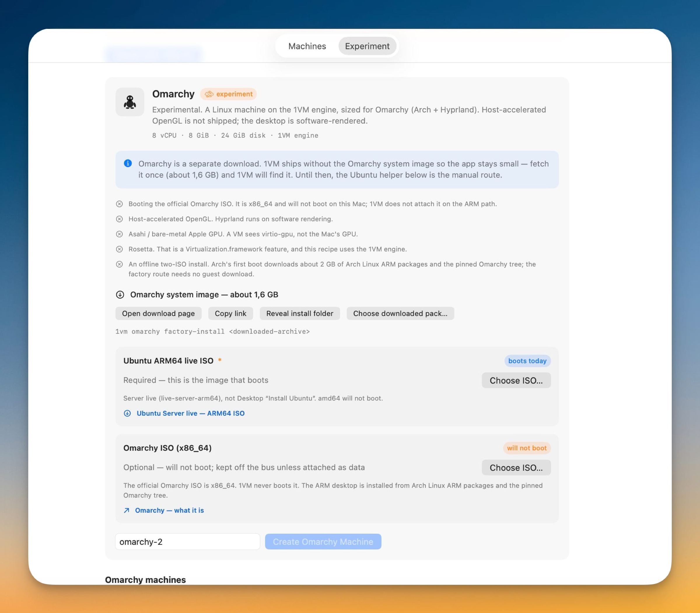Click the icon inside the experiment badge
Image resolution: width=700 pixels, height=613 pixels.
(209, 94)
